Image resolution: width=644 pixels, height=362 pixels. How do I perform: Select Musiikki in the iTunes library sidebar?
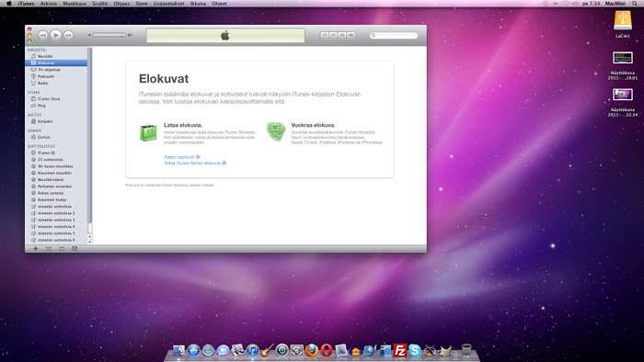pos(56,56)
